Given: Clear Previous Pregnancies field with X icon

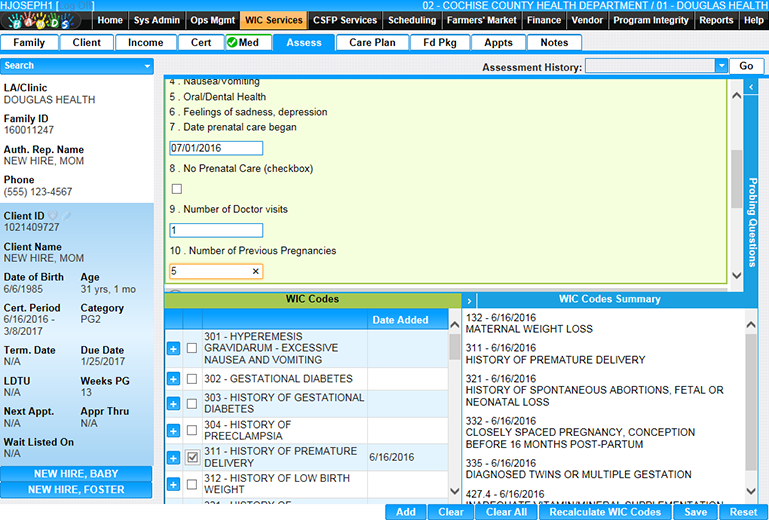Looking at the screenshot, I should click(255, 271).
